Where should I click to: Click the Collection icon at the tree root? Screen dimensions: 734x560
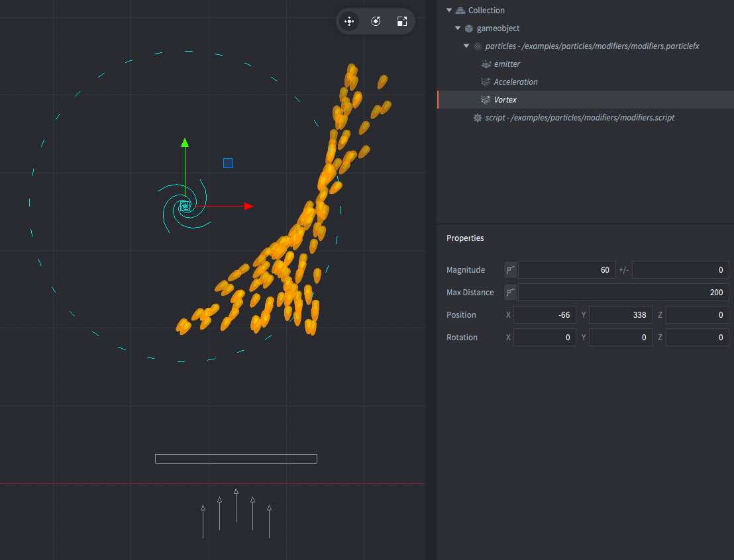[x=460, y=10]
